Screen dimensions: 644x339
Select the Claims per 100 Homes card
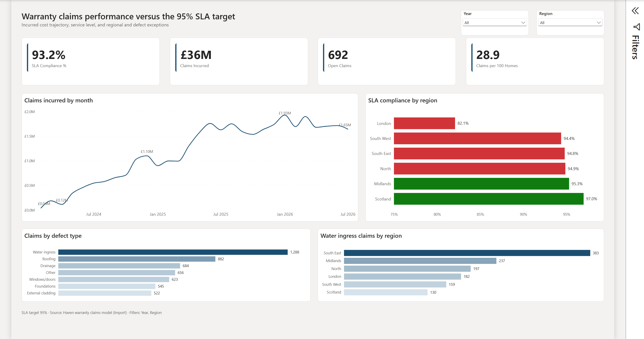coord(535,61)
